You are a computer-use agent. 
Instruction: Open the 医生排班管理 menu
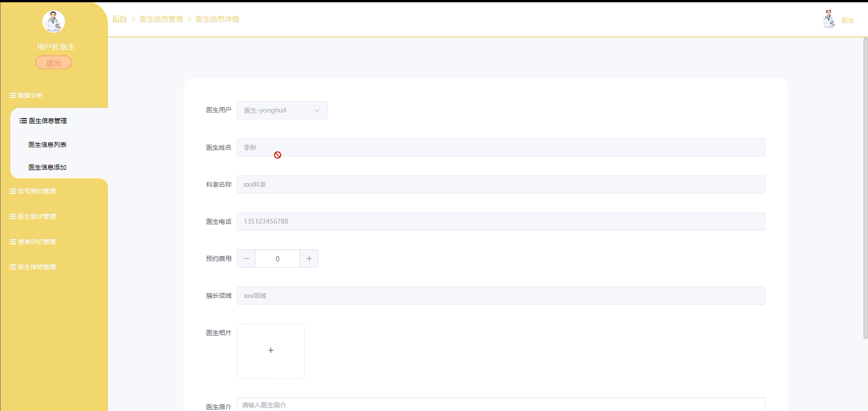(36, 267)
